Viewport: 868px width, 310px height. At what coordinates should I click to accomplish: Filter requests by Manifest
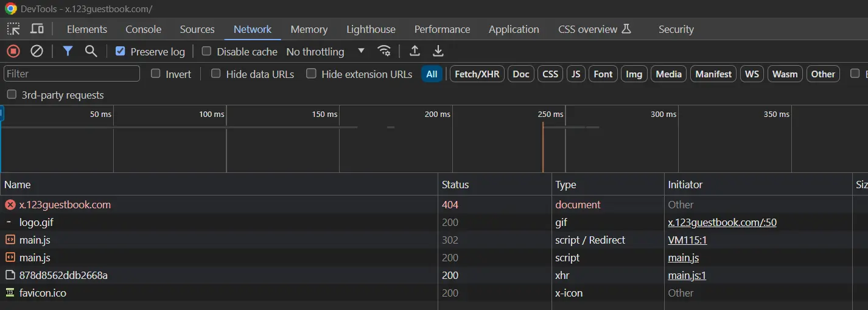coord(713,74)
